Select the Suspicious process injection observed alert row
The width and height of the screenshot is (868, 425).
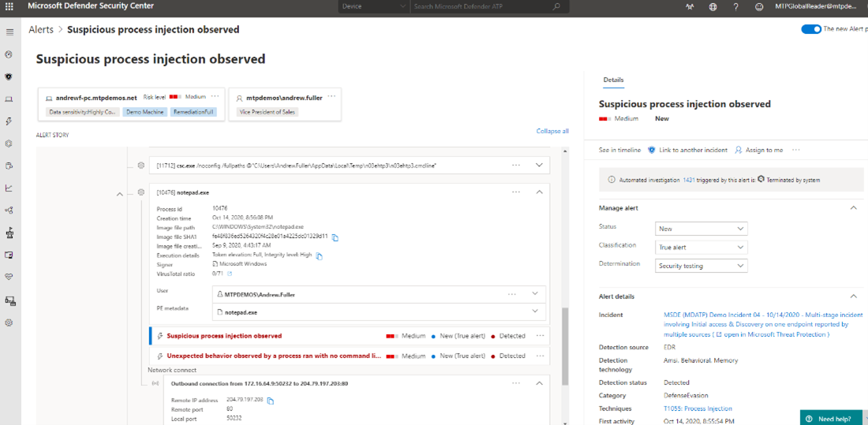click(x=350, y=335)
